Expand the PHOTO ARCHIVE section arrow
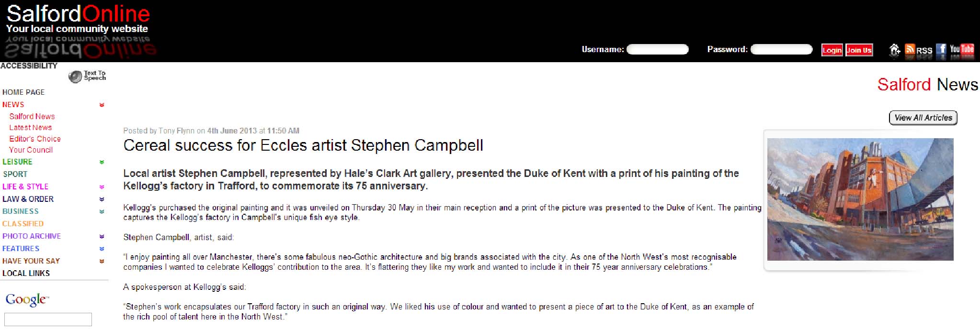Screen dimensions: 980x330 (102, 236)
